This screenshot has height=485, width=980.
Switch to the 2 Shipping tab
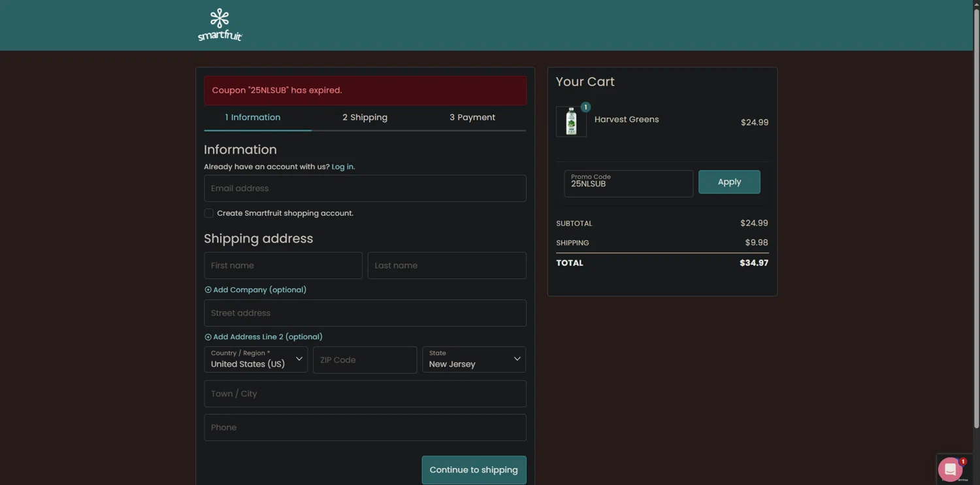tap(365, 118)
